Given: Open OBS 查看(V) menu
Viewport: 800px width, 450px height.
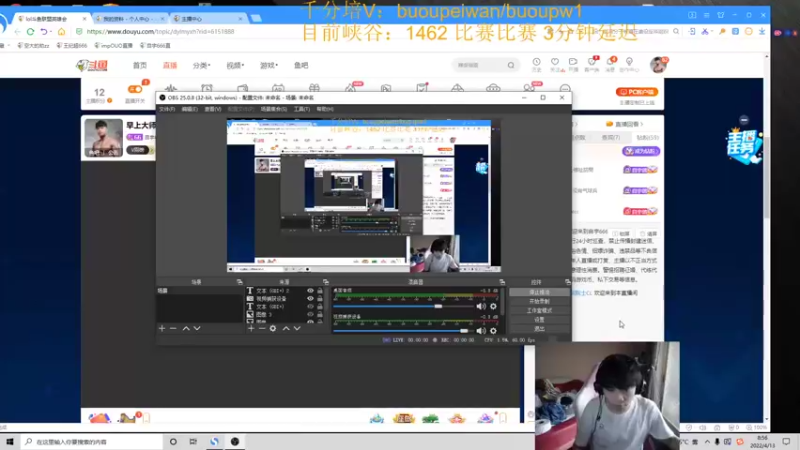Looking at the screenshot, I should coord(213,109).
